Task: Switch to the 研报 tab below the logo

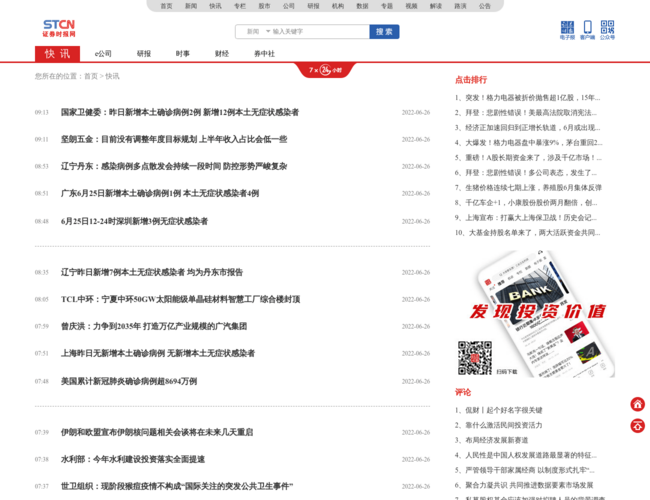Action: pos(144,53)
